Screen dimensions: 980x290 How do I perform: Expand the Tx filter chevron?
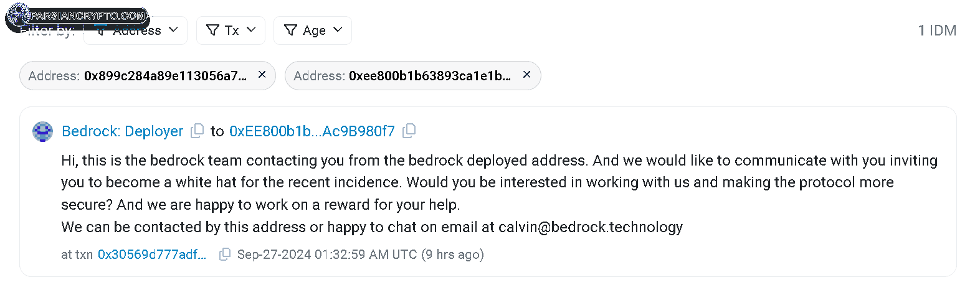coord(251,29)
